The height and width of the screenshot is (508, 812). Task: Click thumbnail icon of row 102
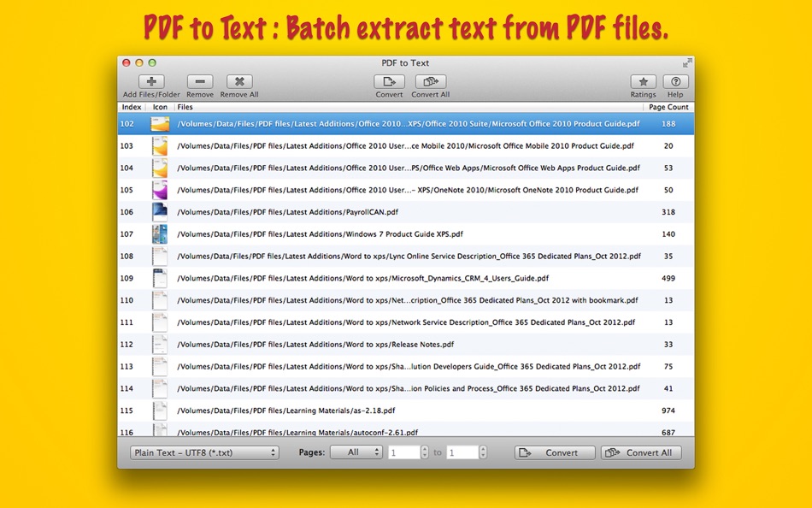coord(160,124)
